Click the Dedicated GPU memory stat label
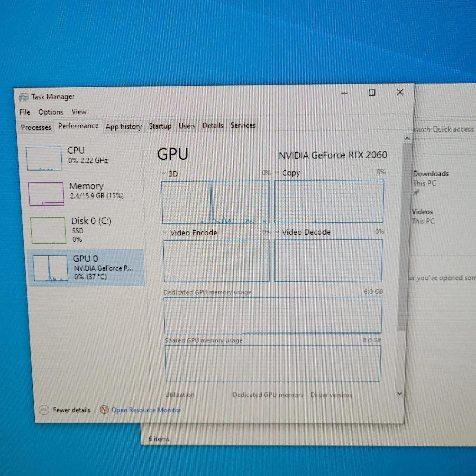Image resolution: width=476 pixels, height=476 pixels. point(268,395)
